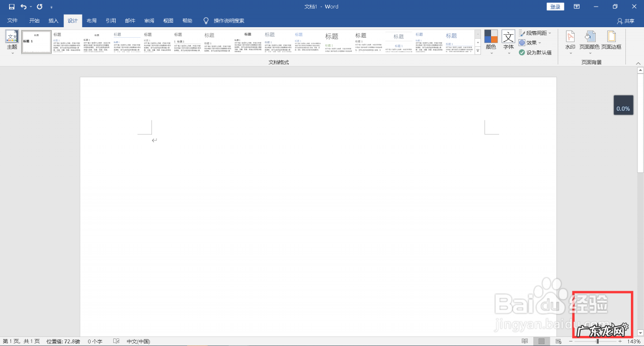The height and width of the screenshot is (346, 644).
Task: Expand the 效果 (Effects) dropdown
Action: click(530, 43)
